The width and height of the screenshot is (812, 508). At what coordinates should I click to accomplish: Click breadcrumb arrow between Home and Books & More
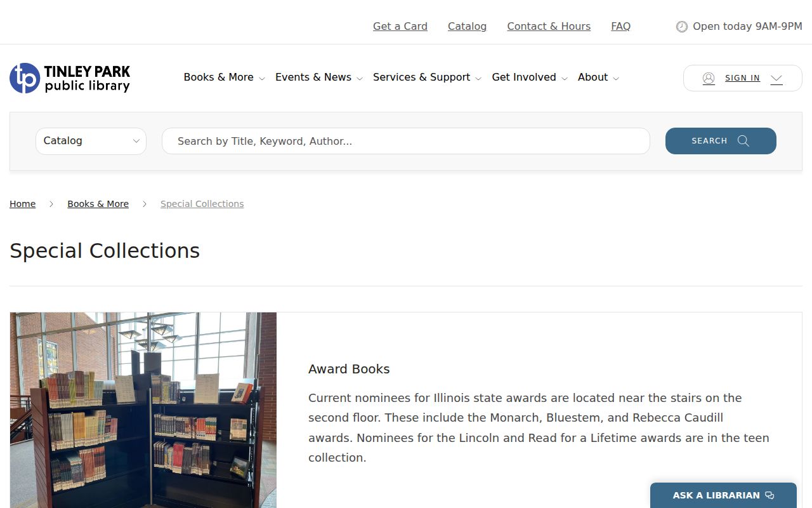tap(51, 204)
